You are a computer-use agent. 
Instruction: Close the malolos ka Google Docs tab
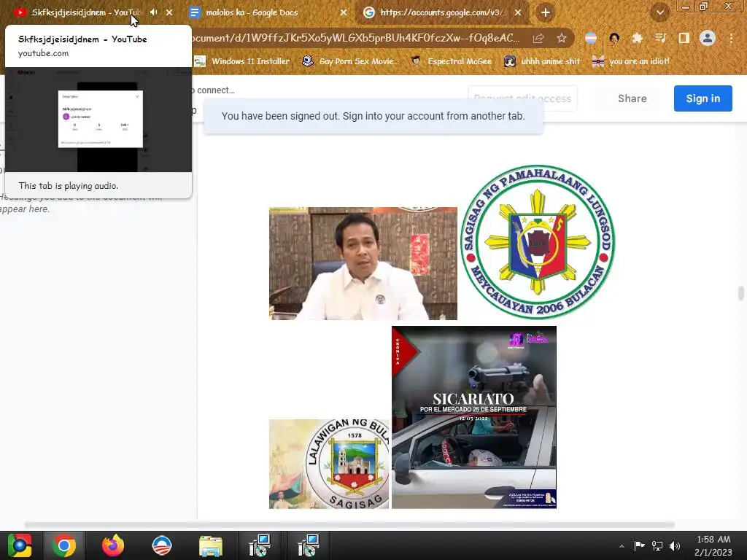tap(344, 12)
